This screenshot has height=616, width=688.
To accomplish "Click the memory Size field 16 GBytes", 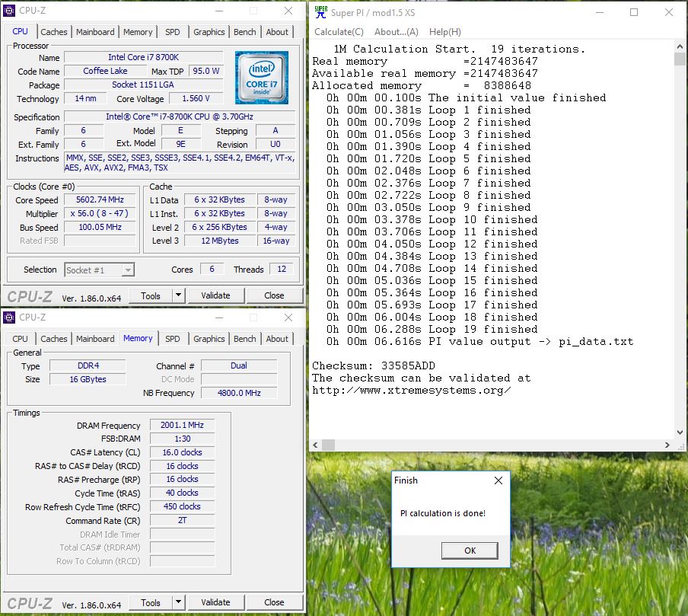I will tap(88, 379).
